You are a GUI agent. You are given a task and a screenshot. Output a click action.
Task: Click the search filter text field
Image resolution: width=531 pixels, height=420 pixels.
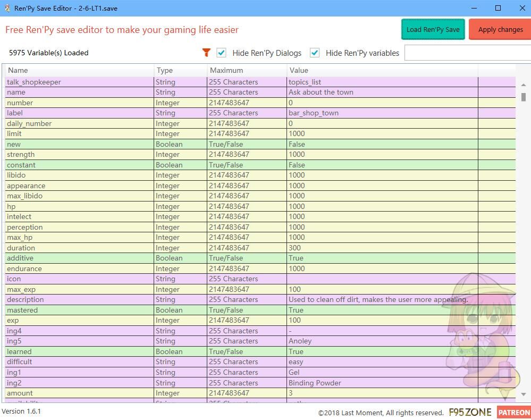click(x=467, y=53)
